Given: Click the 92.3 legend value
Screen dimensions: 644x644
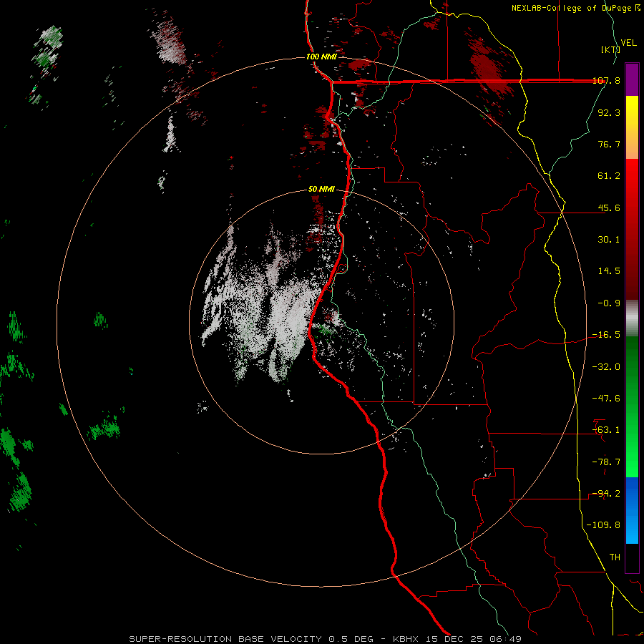Looking at the screenshot, I should pyautogui.click(x=609, y=112).
